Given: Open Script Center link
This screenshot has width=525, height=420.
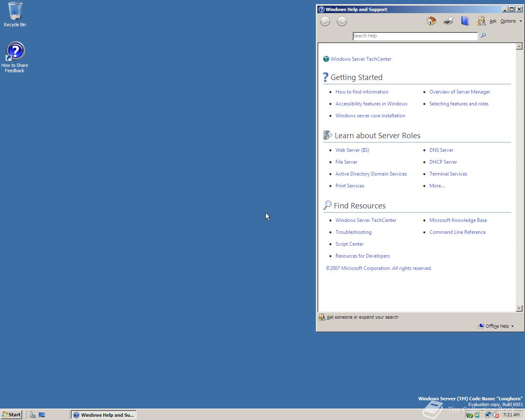Looking at the screenshot, I should pyautogui.click(x=349, y=244).
